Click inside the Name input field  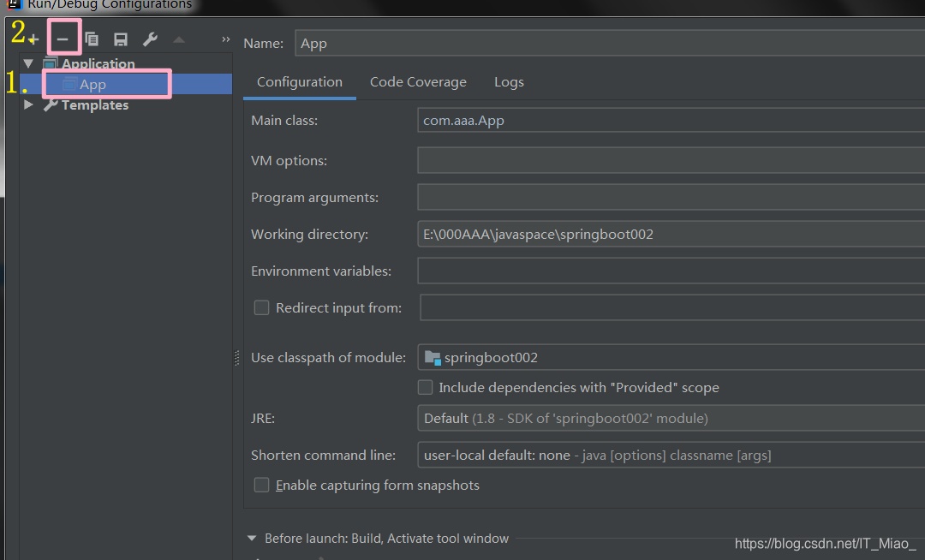(600, 43)
